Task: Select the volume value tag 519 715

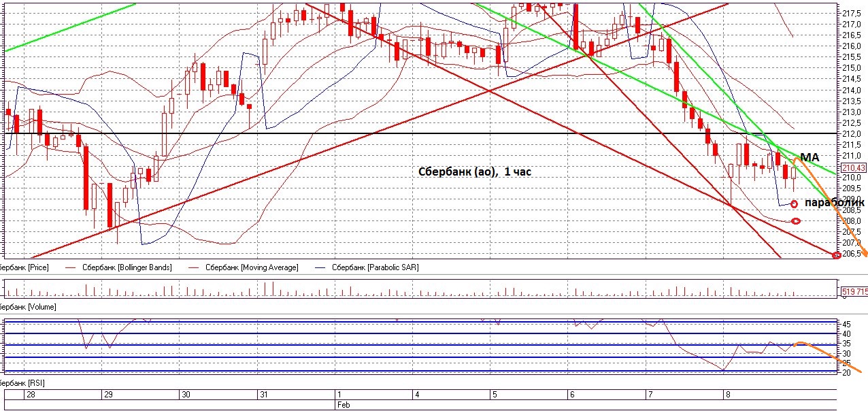Action: tap(854, 292)
